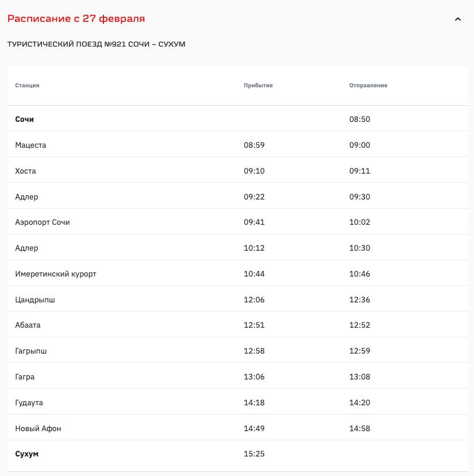Viewport: 474px width, 476px height.
Task: Collapse the schedule section chevron
Action: pos(458,19)
